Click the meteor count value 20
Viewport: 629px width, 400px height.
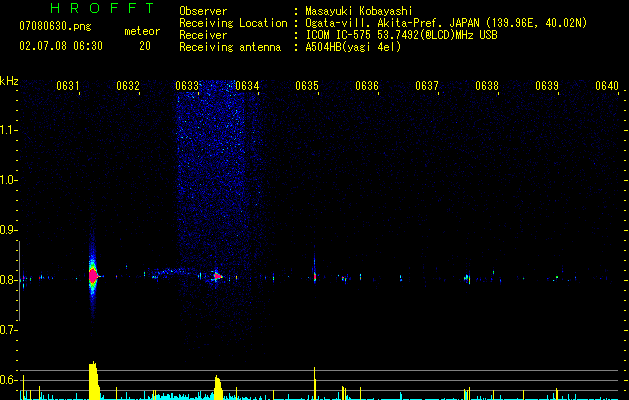[145, 46]
